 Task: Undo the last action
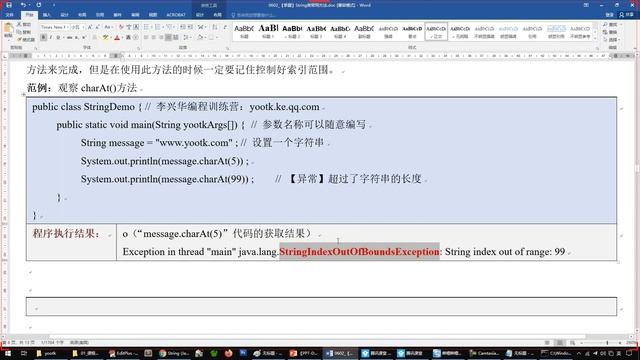23,5
